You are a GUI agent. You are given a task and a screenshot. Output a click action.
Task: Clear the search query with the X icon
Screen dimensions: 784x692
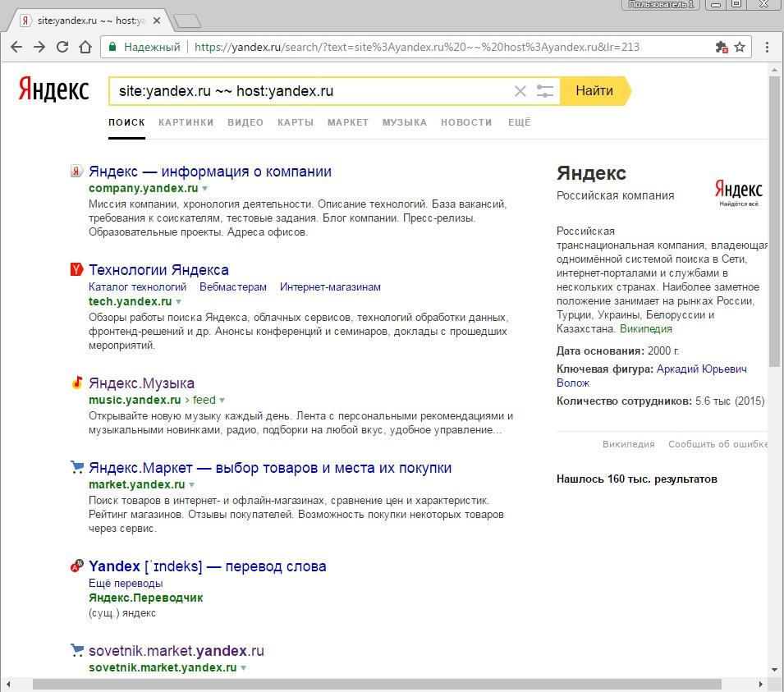520,91
